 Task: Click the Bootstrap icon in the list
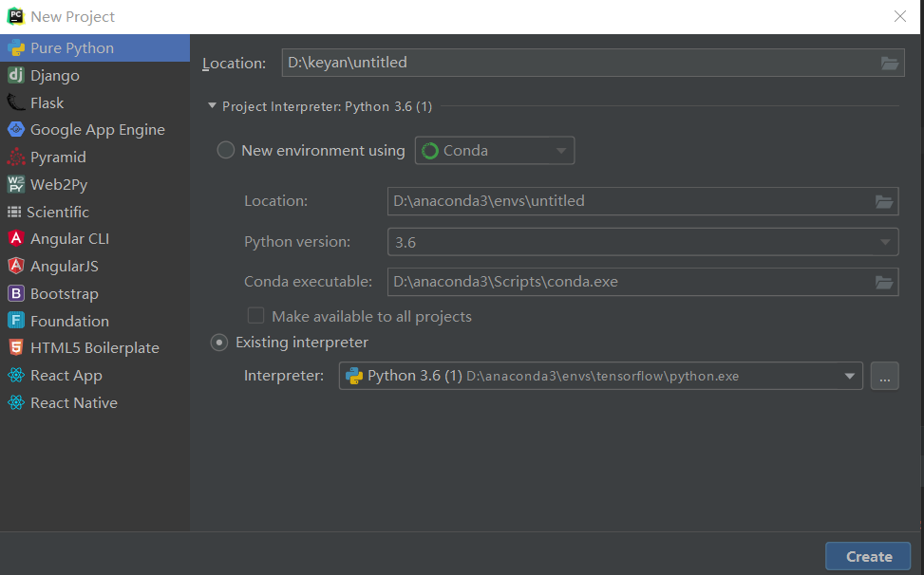coord(15,294)
